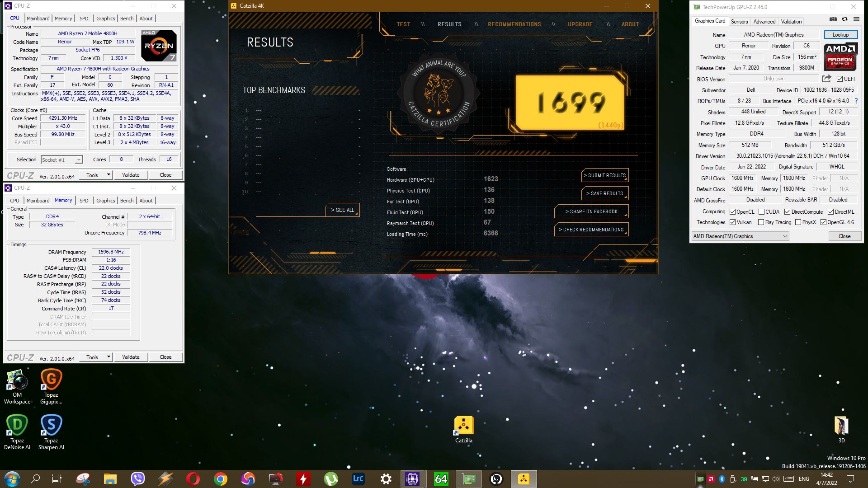Click SUBMIT RESULTS in Catzilla

tap(605, 175)
